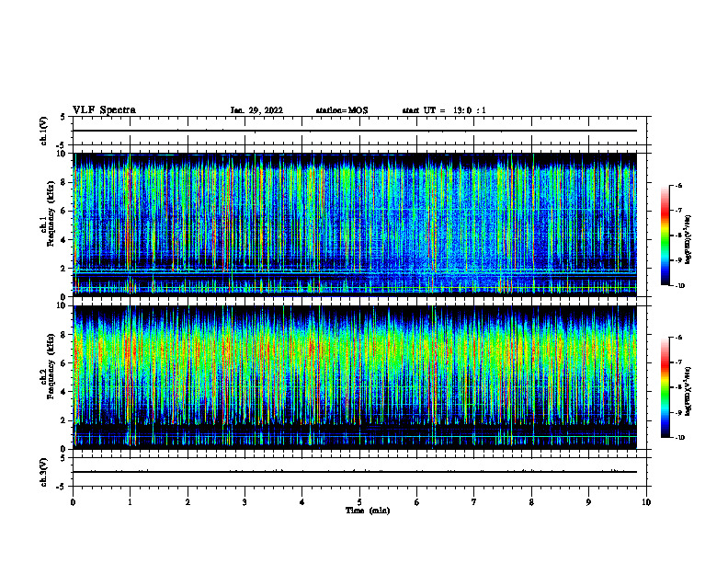The height and width of the screenshot is (563, 728).
Task: Click the ch.1 spectrogram color scale bar
Action: (665, 236)
